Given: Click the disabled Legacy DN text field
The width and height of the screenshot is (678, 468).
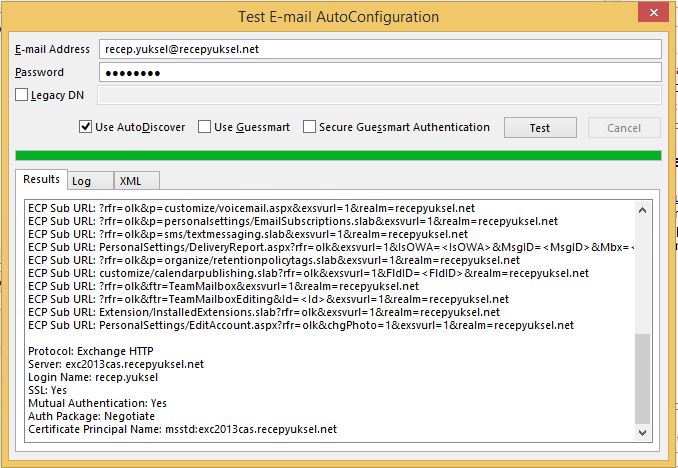Looking at the screenshot, I should coord(379,95).
